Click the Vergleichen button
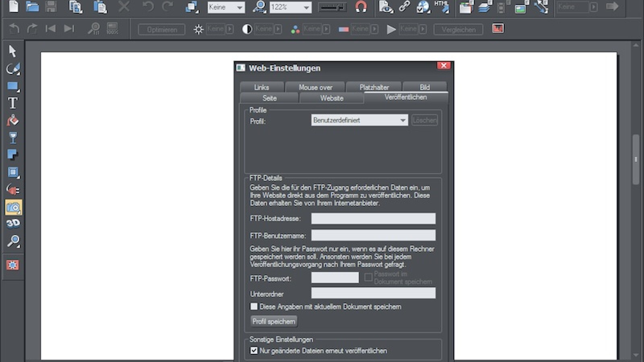Image resolution: width=644 pixels, height=362 pixels. (458, 29)
